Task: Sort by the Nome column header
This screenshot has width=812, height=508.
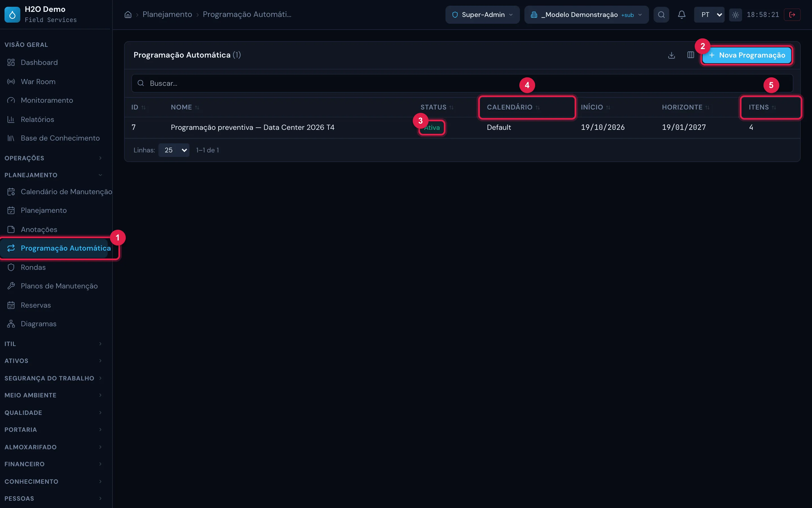Action: tap(185, 107)
